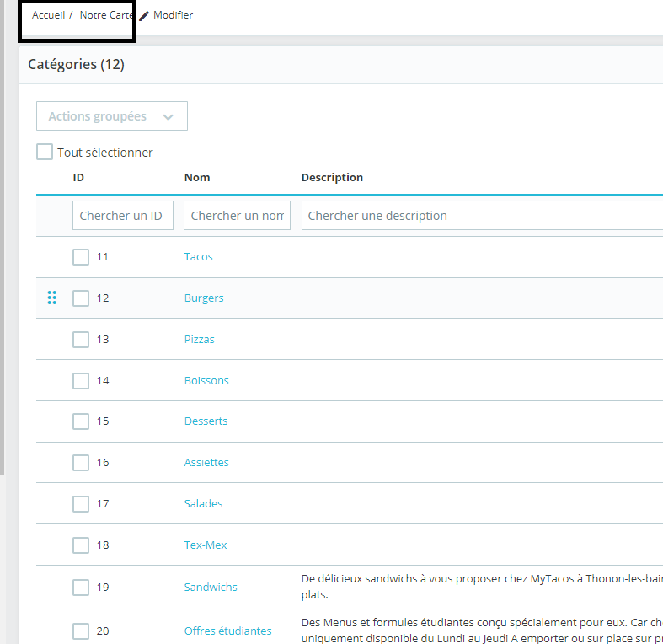Click the ID value 18

(x=103, y=545)
